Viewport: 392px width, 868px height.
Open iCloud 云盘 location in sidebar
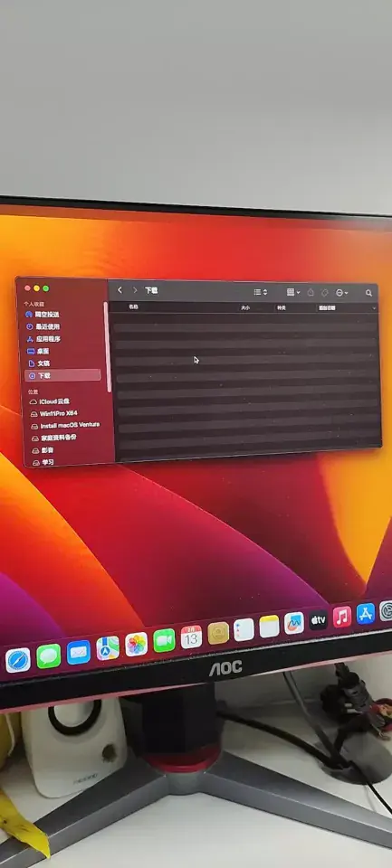[50, 401]
